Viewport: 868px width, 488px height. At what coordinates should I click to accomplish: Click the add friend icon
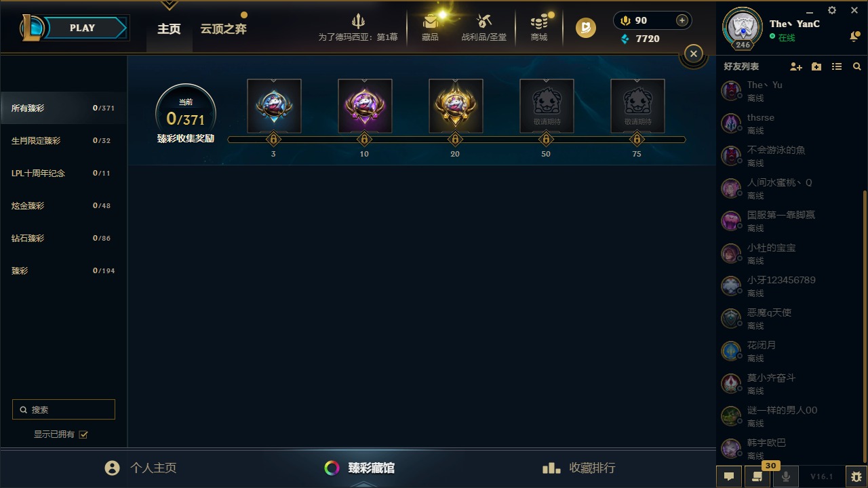[x=796, y=66]
